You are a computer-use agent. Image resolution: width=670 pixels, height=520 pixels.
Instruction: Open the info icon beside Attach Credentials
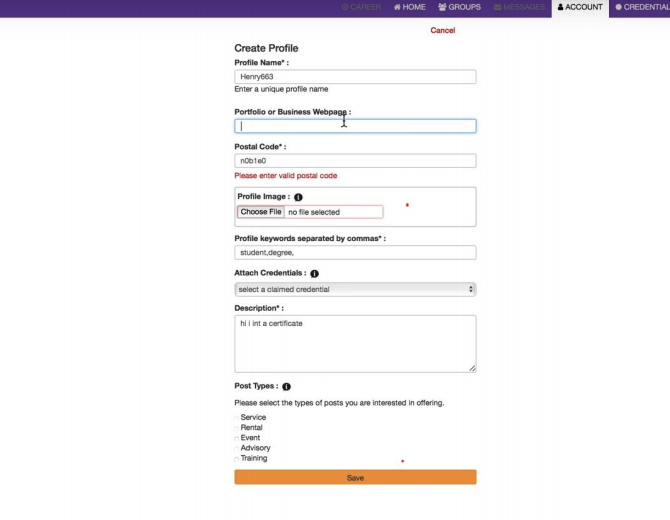pyautogui.click(x=314, y=273)
